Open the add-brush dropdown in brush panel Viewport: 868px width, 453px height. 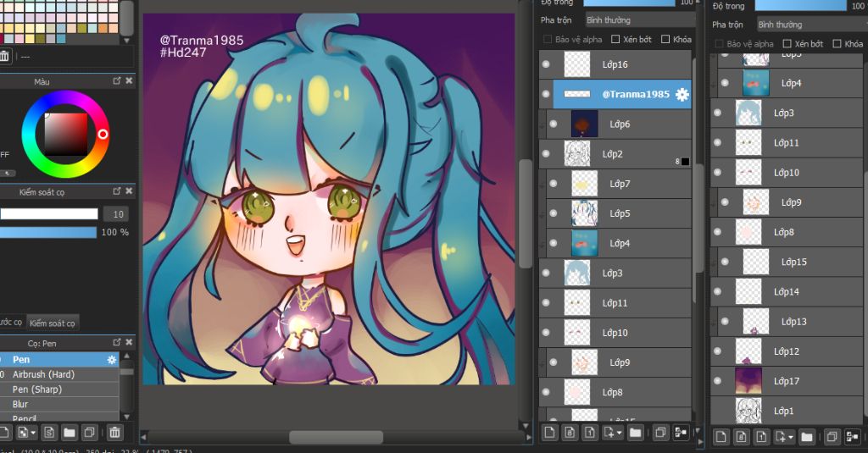tap(34, 433)
